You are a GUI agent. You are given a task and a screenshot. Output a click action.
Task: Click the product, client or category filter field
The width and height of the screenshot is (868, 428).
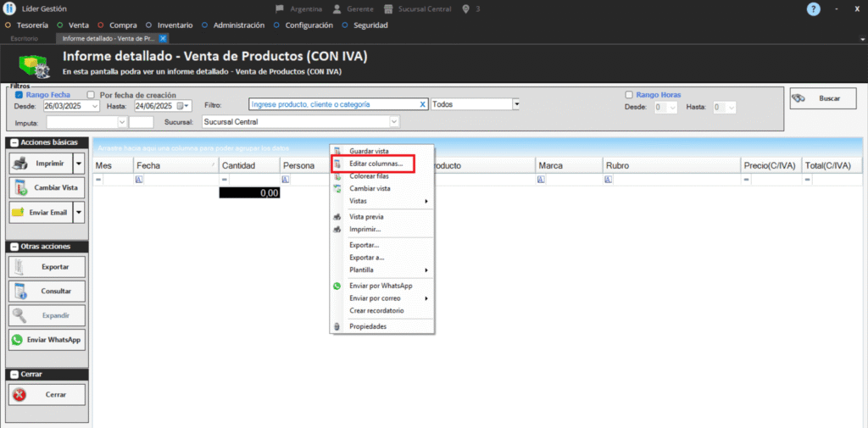334,104
